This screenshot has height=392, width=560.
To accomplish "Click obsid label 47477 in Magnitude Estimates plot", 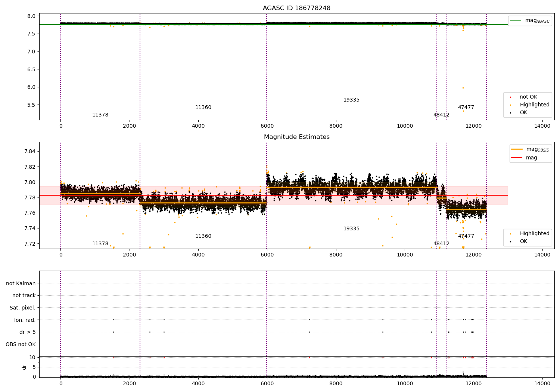I will (466, 236).
